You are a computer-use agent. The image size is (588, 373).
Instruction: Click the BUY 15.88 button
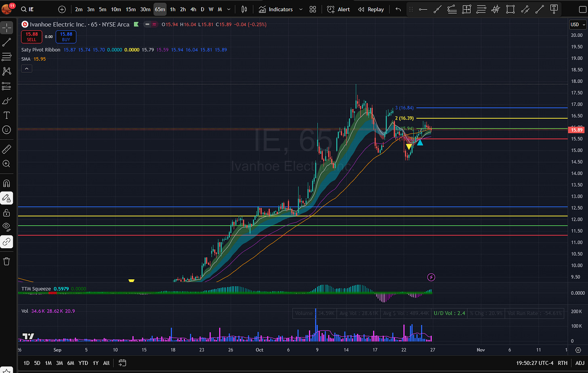pos(66,37)
